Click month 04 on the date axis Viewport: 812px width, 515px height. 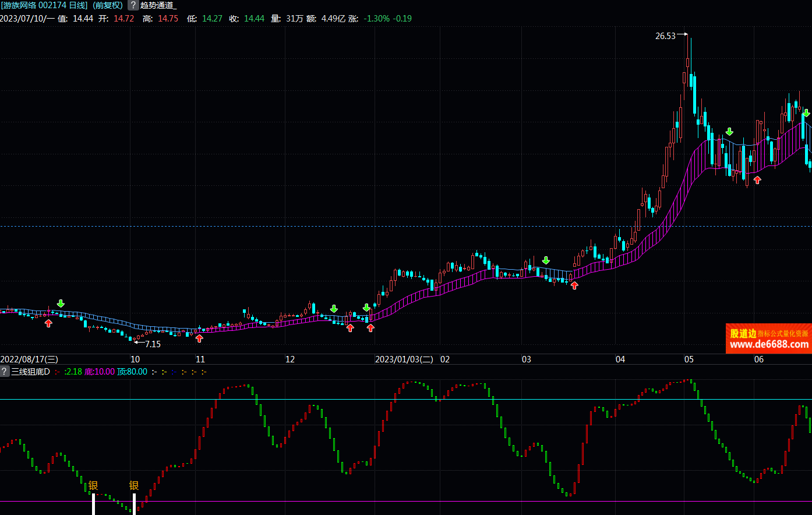tap(620, 359)
